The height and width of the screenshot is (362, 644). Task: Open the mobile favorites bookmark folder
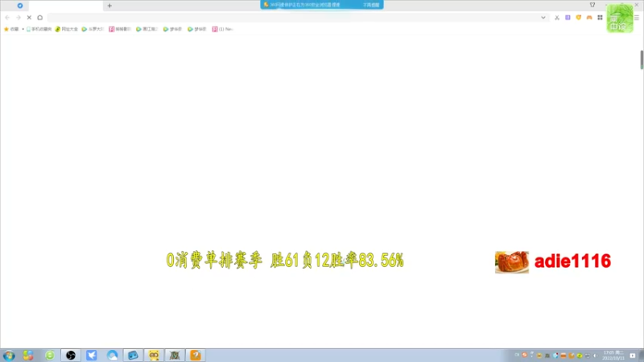tap(39, 29)
